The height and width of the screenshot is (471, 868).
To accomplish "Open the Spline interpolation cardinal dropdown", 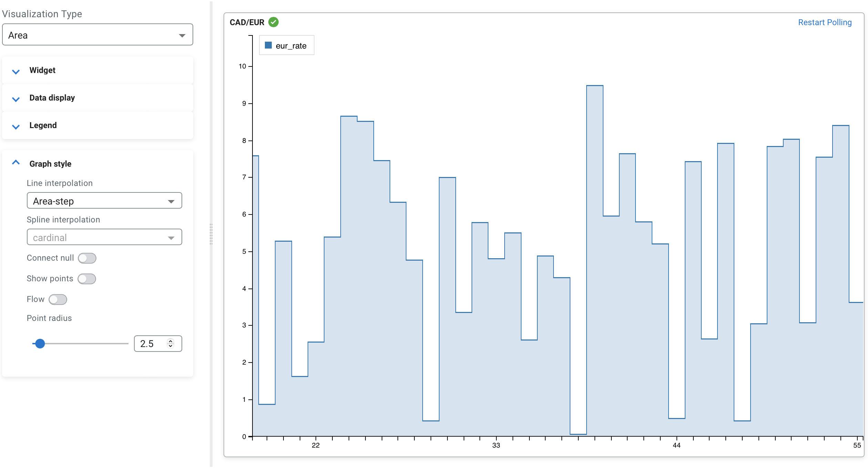I will point(104,237).
